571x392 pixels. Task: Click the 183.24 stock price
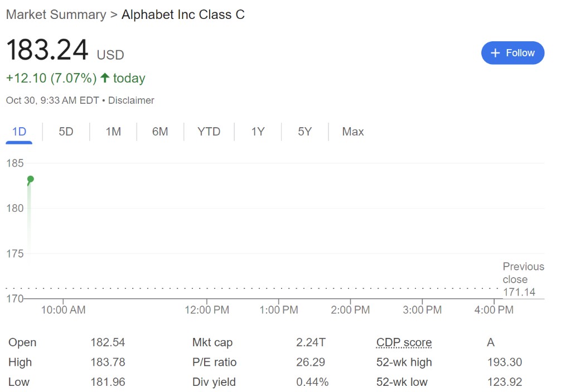pyautogui.click(x=47, y=51)
